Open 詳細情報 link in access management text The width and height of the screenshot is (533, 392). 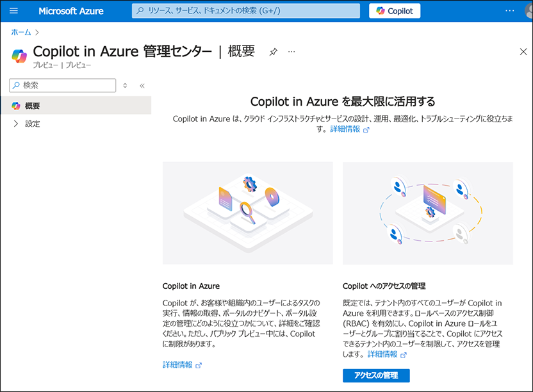tap(387, 355)
